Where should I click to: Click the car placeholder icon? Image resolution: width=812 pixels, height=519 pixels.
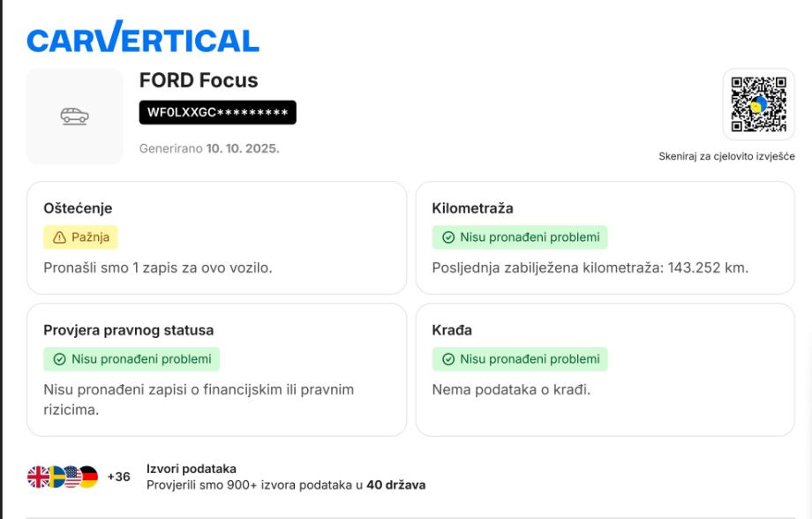[x=74, y=116]
